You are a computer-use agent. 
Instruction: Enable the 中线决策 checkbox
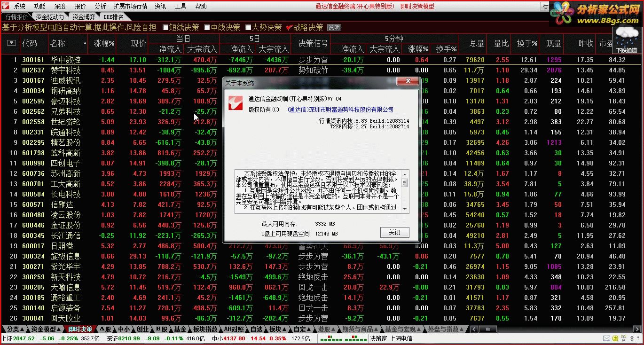pyautogui.click(x=207, y=28)
